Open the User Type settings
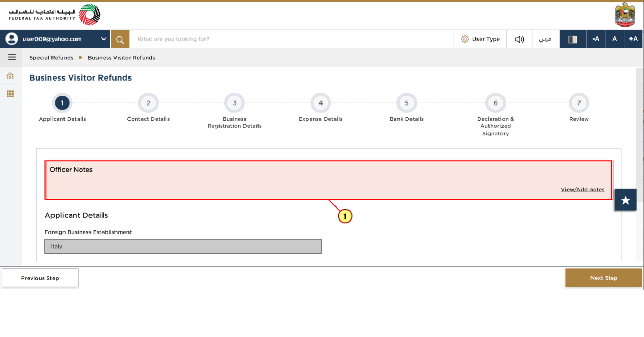This screenshot has height=337, width=644. coord(480,39)
